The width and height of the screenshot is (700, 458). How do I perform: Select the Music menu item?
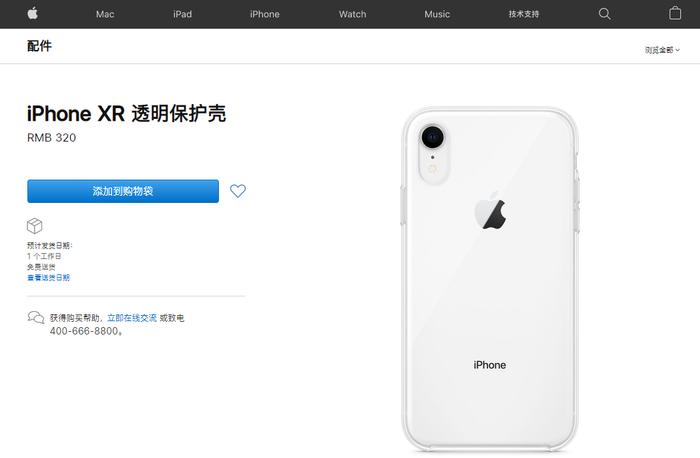click(437, 14)
